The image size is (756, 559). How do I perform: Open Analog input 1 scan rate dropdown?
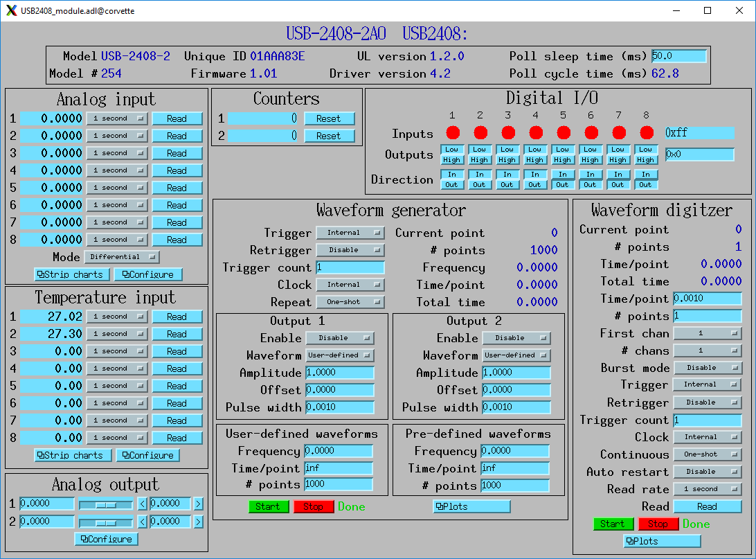(117, 118)
